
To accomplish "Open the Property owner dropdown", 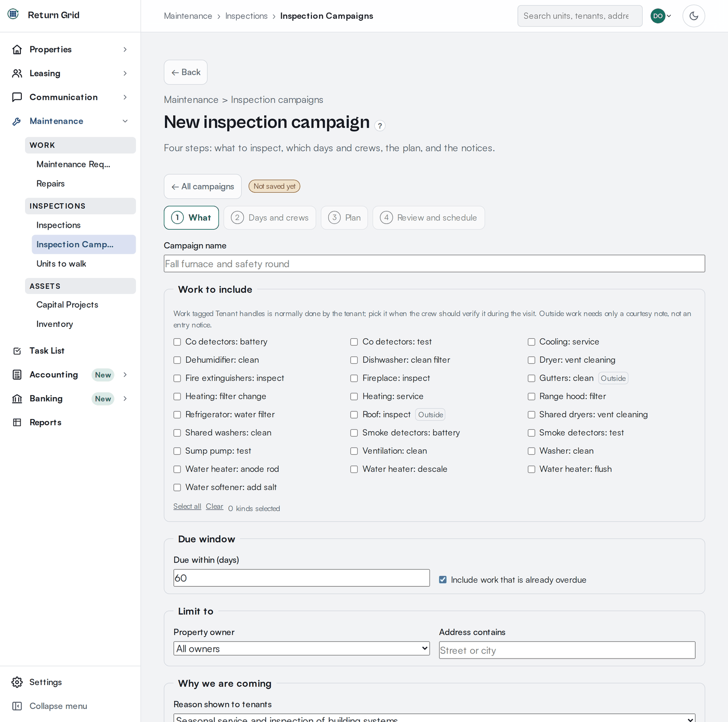I will point(302,648).
